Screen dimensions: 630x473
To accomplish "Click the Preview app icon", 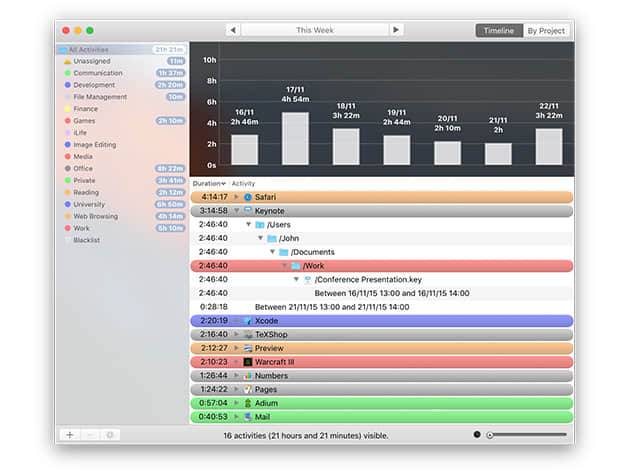I will (x=248, y=348).
